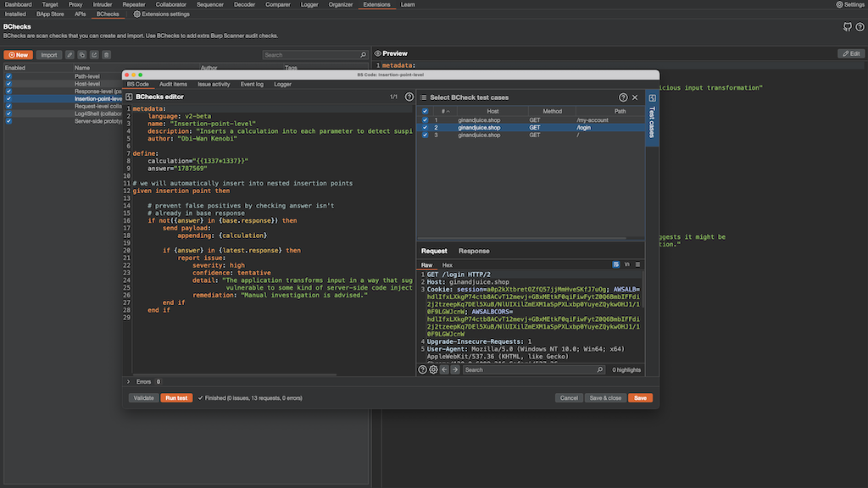The width and height of the screenshot is (868, 488).
Task: Close the Select BCheck test cases panel
Action: coord(635,97)
